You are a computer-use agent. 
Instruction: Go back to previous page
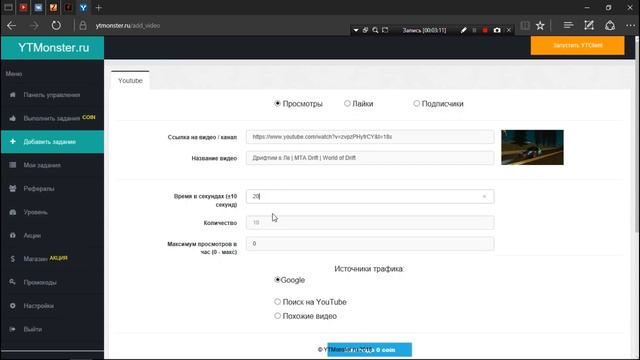11,25
